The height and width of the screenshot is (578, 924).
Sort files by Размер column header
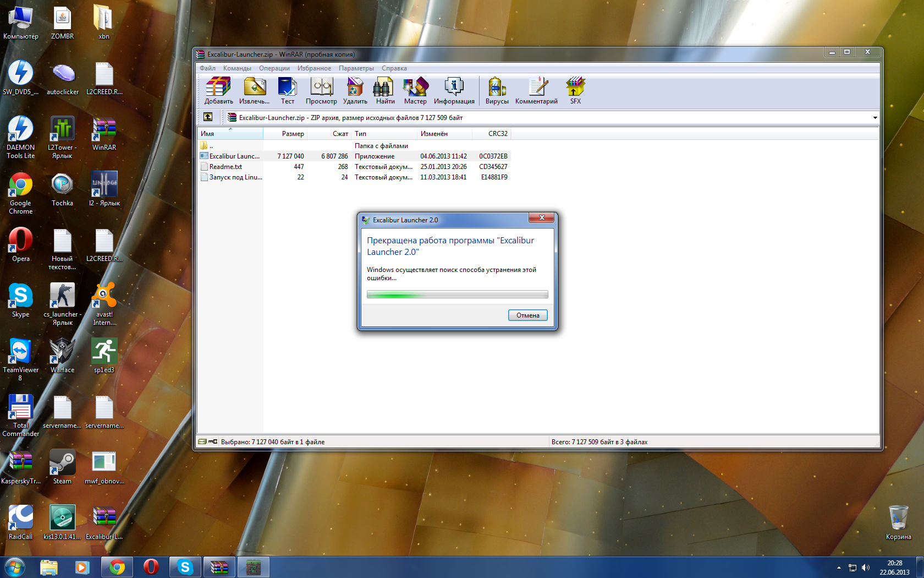(x=285, y=134)
